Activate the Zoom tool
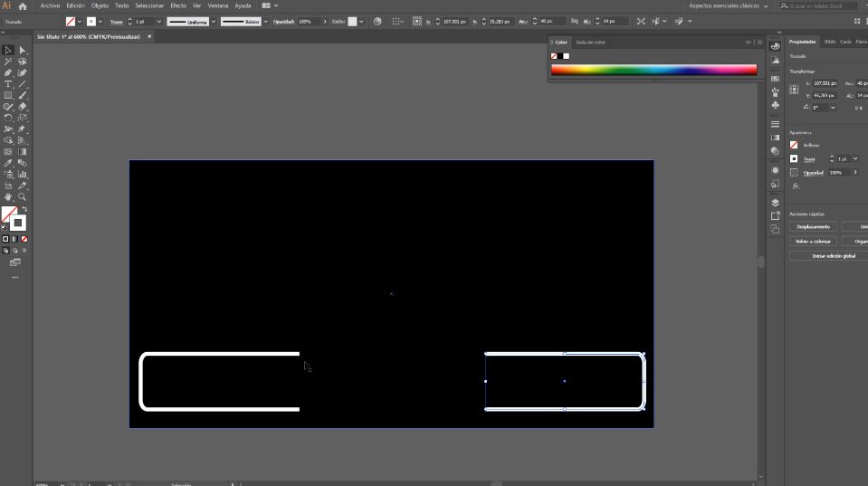Screen dimensions: 868x486 [22, 197]
